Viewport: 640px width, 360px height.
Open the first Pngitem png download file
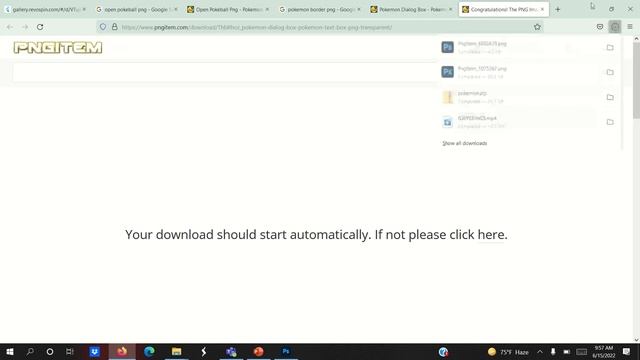click(x=518, y=47)
